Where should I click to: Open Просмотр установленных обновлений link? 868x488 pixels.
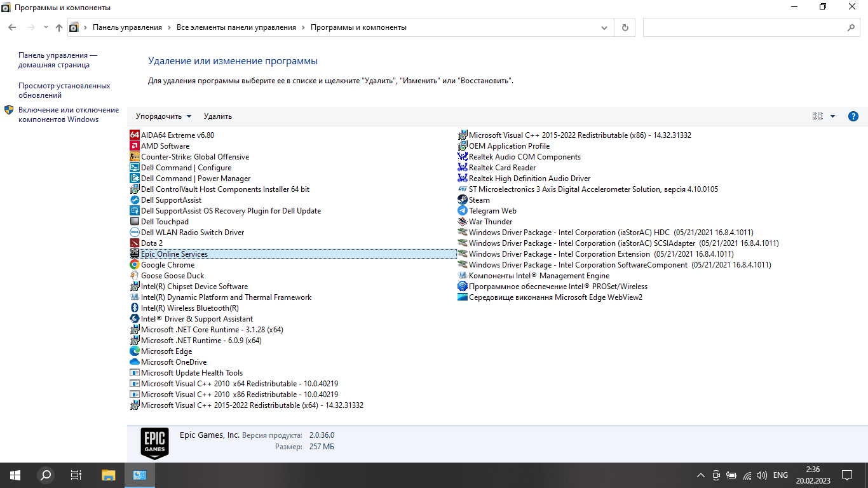[x=64, y=91]
